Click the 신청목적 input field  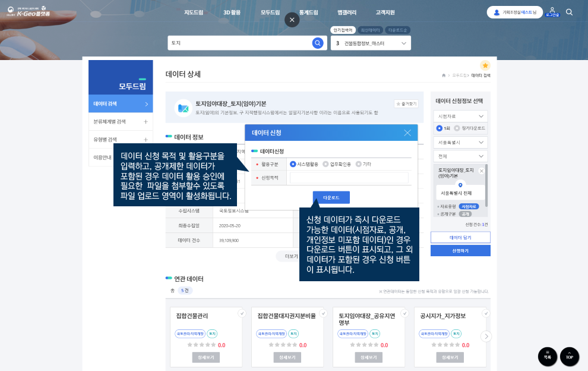349,178
